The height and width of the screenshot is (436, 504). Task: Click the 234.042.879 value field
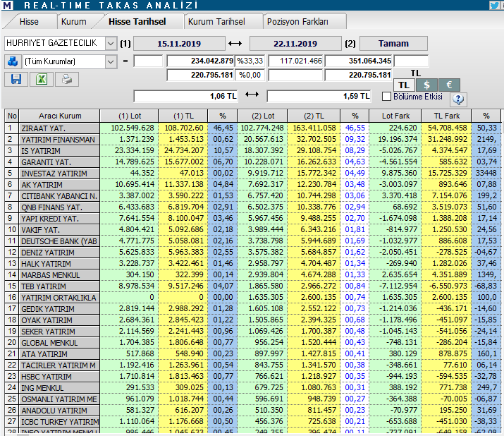tap(201, 61)
